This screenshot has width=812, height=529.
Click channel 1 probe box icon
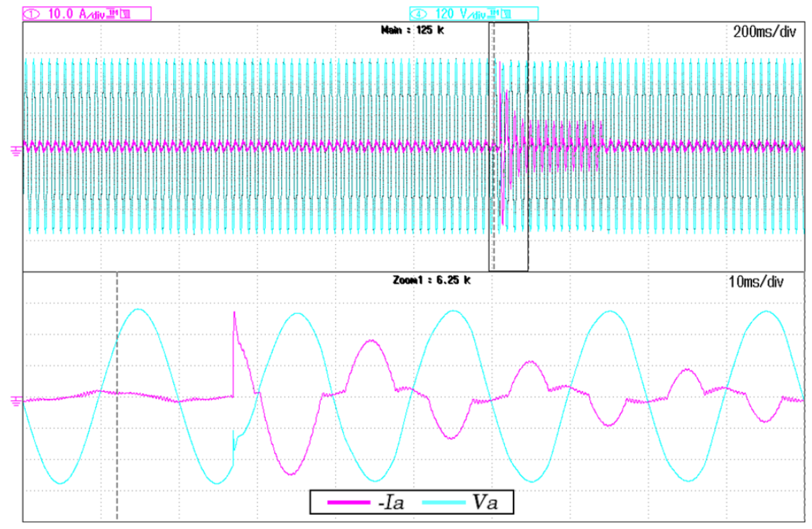click(x=125, y=14)
